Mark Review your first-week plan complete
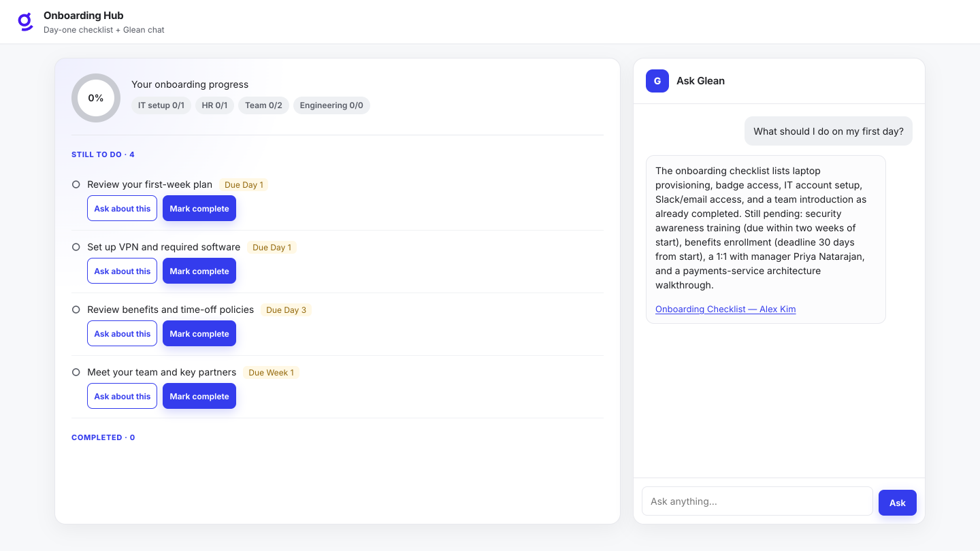 [x=199, y=208]
